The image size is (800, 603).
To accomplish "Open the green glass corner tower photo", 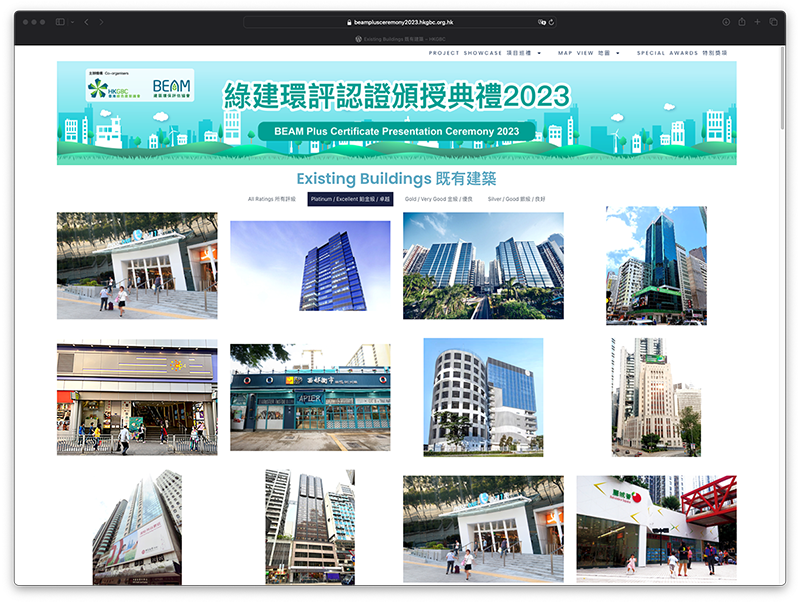I will 656,266.
